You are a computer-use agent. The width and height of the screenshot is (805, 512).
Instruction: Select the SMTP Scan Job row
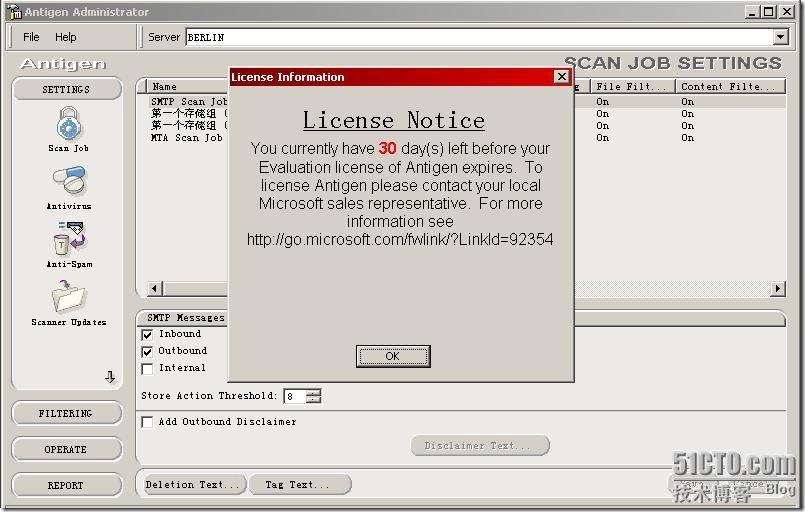click(x=189, y=102)
